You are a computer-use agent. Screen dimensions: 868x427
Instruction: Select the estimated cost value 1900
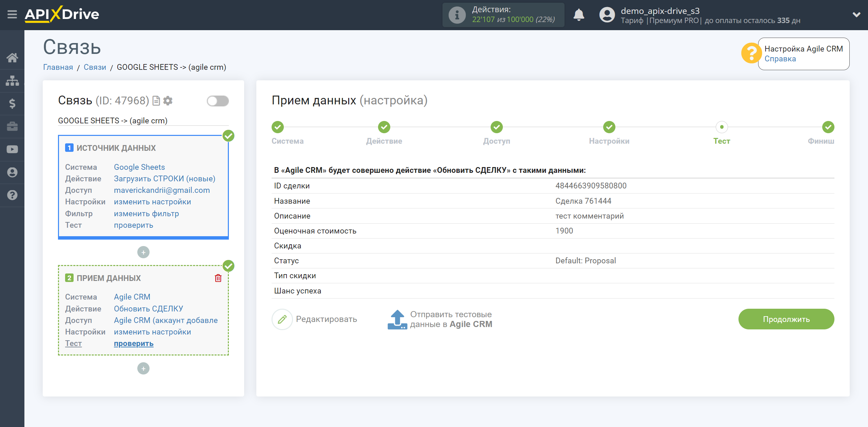click(x=564, y=230)
